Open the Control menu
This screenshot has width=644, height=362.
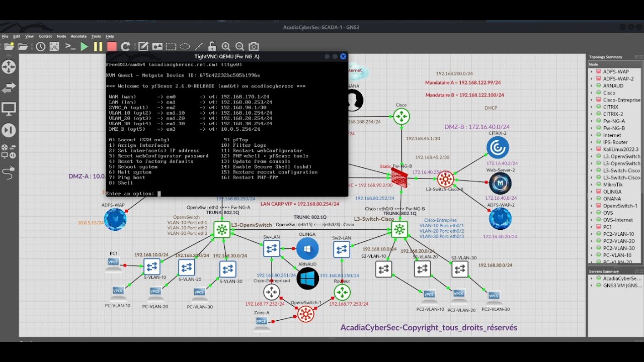(x=45, y=36)
